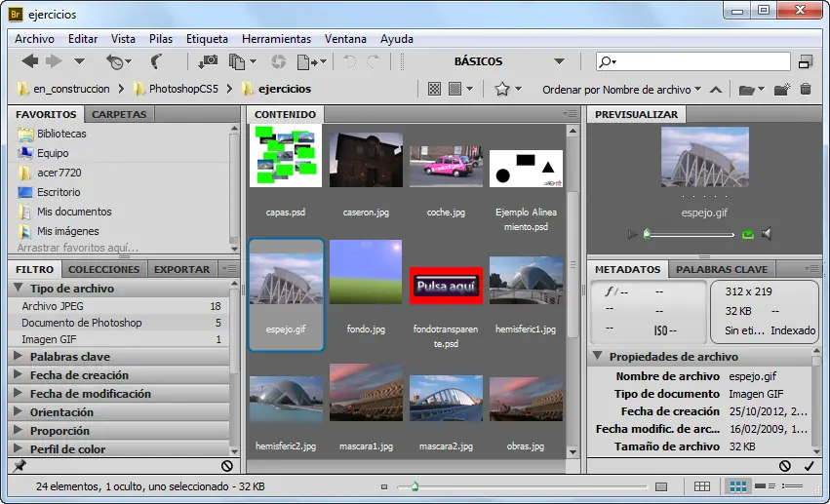Viewport: 830px width, 504px height.
Task: Toggle the Archivo JPEG file type filter
Action: tap(54, 306)
